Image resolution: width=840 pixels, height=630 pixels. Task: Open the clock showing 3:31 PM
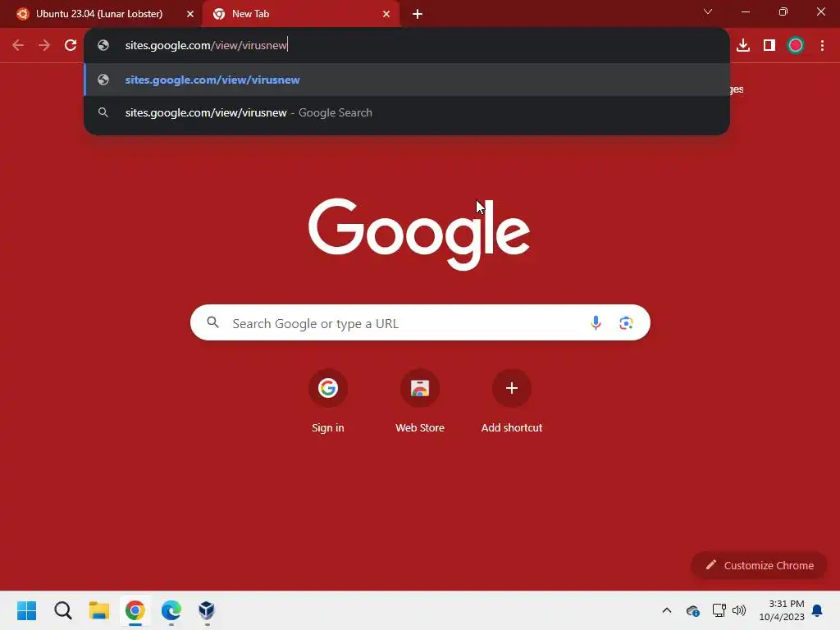(782, 610)
